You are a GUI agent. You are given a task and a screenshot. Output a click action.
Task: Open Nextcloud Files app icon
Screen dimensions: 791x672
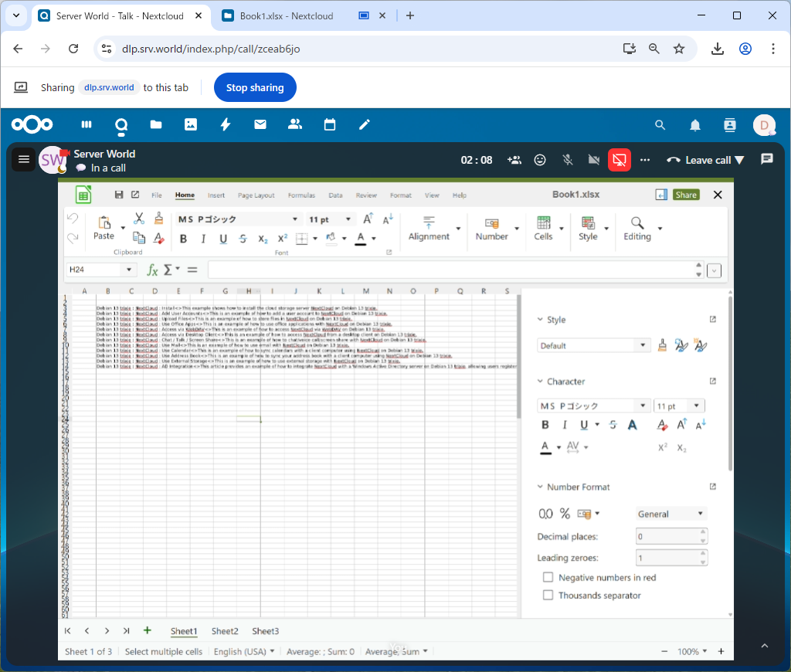pos(156,124)
